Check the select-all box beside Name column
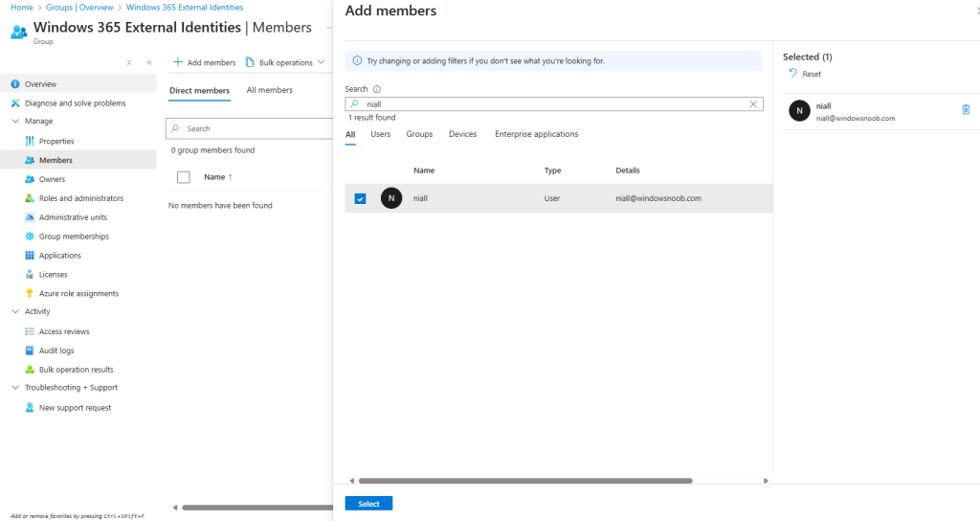The width and height of the screenshot is (980, 521). click(x=184, y=177)
